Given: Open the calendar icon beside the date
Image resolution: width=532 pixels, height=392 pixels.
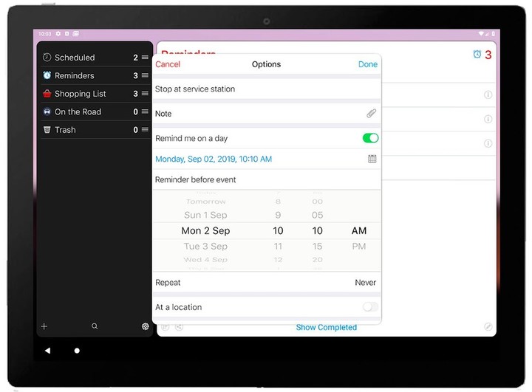Looking at the screenshot, I should click(372, 159).
